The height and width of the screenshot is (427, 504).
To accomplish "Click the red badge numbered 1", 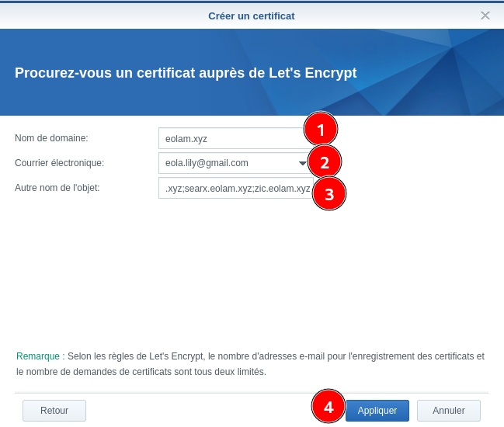I will tap(320, 130).
